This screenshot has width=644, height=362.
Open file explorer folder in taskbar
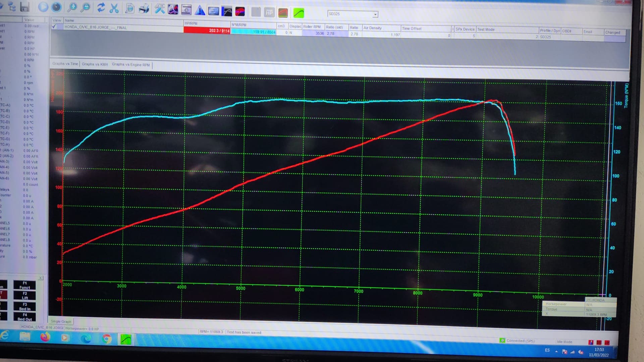(x=25, y=336)
